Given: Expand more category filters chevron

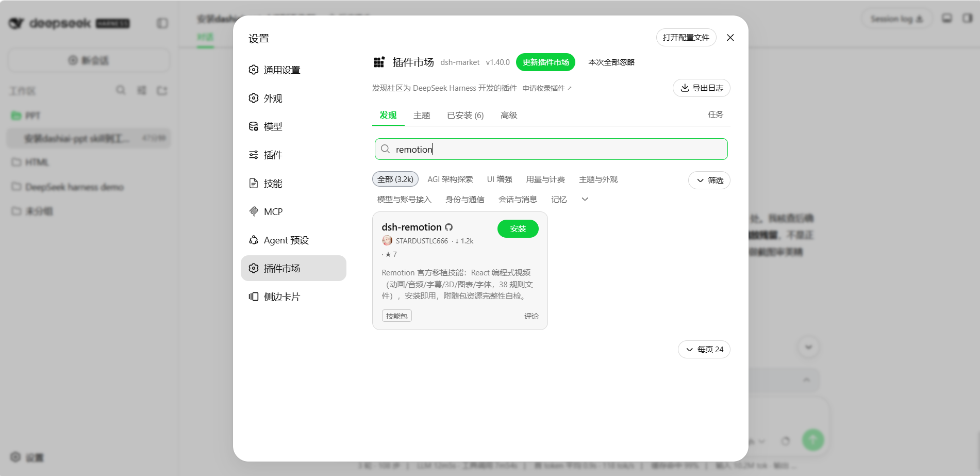Looking at the screenshot, I should (x=585, y=199).
